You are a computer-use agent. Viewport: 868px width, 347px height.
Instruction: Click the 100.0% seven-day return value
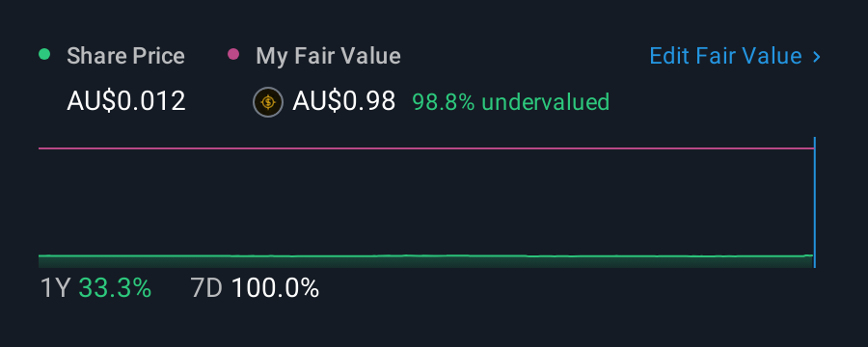click(275, 289)
